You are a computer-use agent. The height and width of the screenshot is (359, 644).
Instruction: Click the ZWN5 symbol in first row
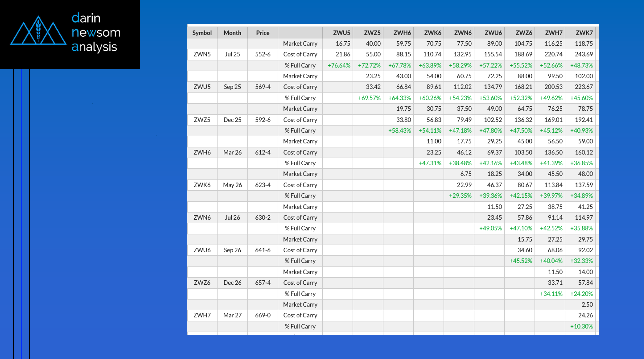tap(202, 54)
